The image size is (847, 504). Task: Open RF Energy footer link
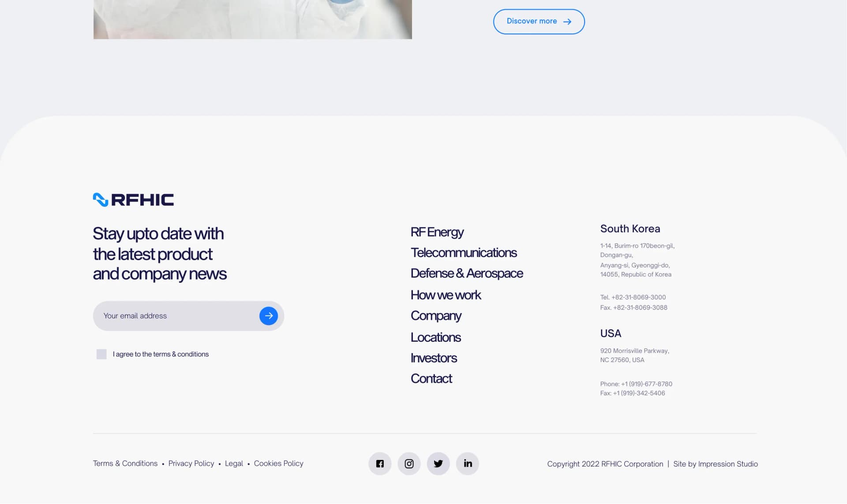coord(437,232)
